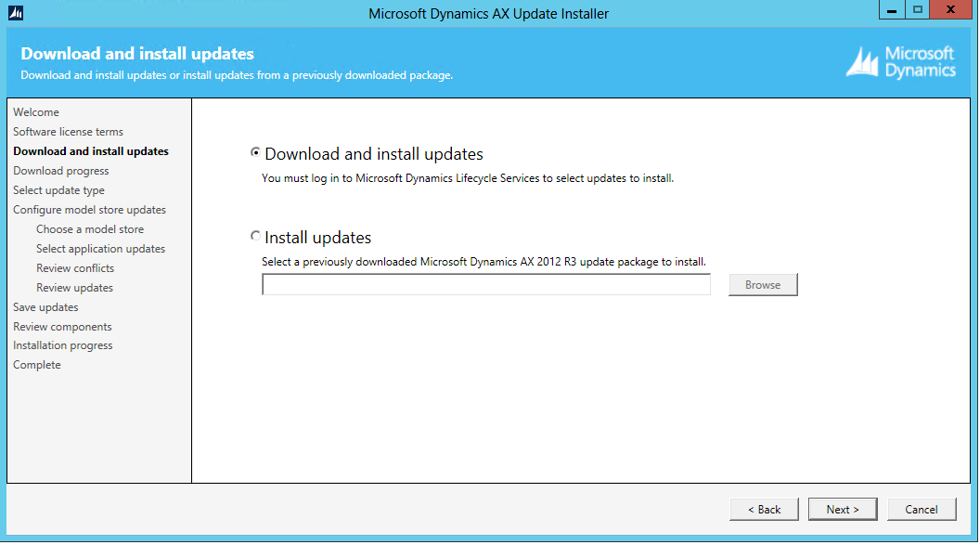Go to the previous step with Back
980x545 pixels.
764,510
